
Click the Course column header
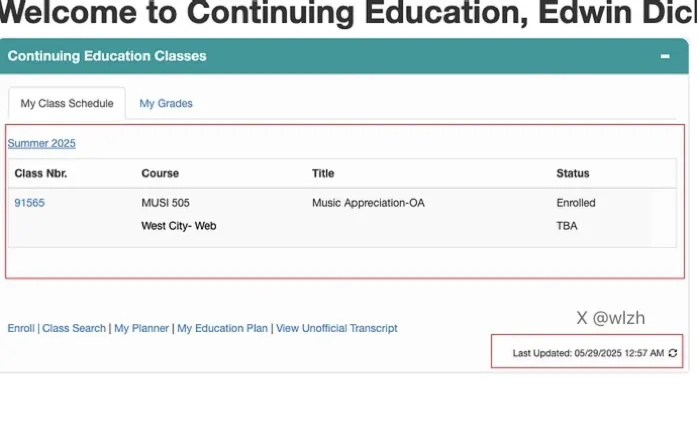click(x=160, y=174)
